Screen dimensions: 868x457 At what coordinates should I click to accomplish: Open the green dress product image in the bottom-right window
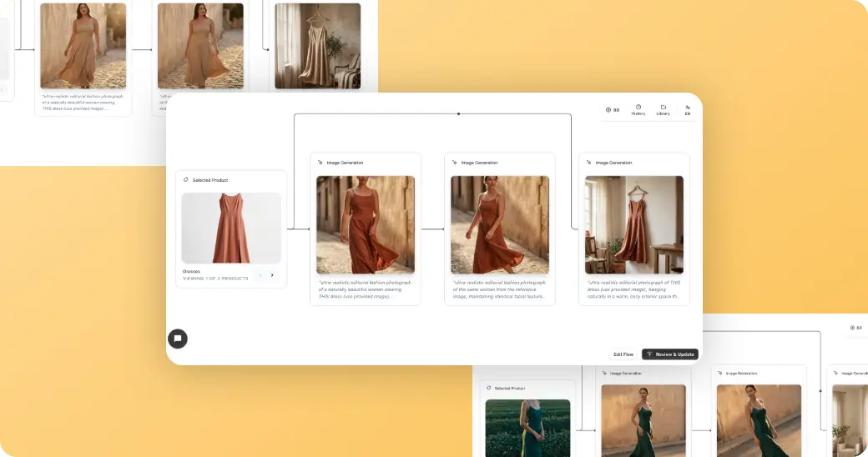click(527, 429)
